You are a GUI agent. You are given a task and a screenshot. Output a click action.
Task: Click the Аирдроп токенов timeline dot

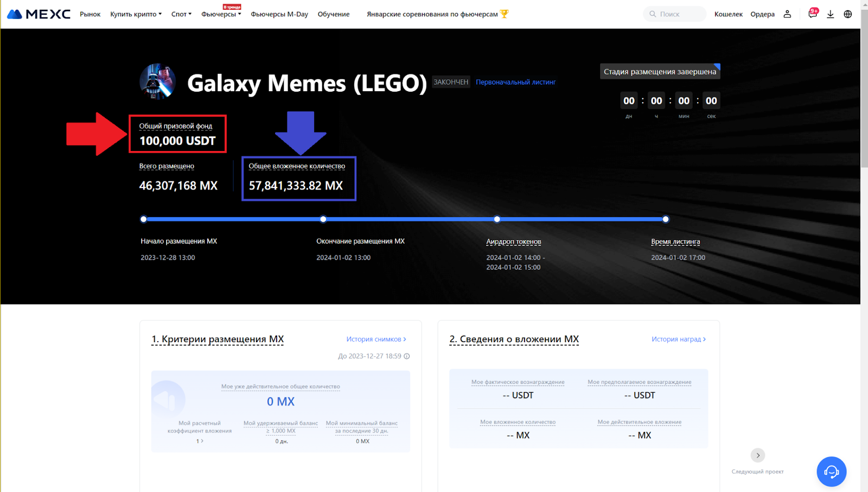pyautogui.click(x=497, y=219)
